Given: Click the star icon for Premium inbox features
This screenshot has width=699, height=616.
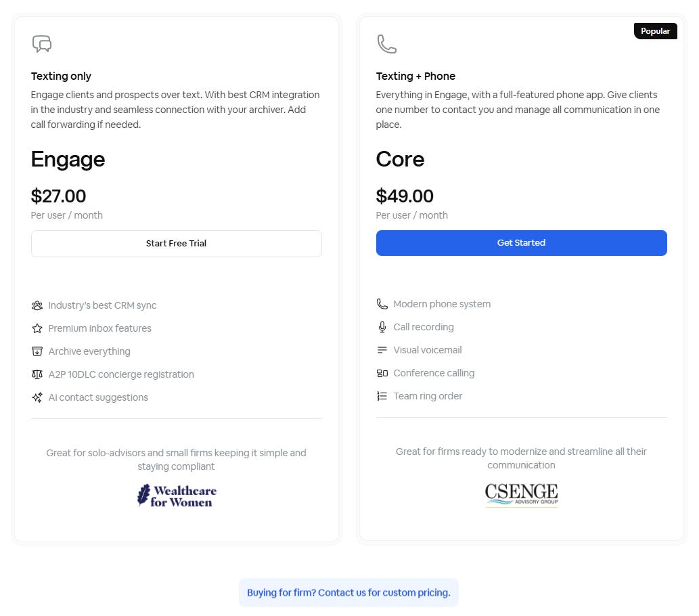Looking at the screenshot, I should click(x=37, y=328).
